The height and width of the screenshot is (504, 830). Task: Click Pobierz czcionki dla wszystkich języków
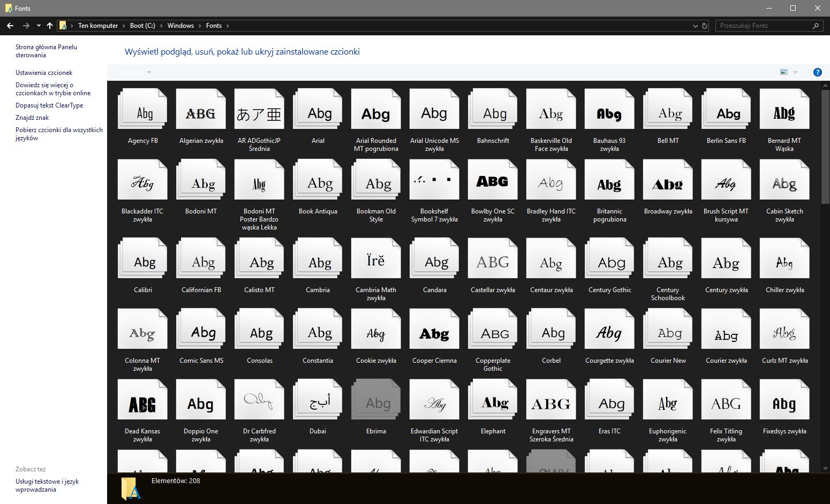click(59, 133)
